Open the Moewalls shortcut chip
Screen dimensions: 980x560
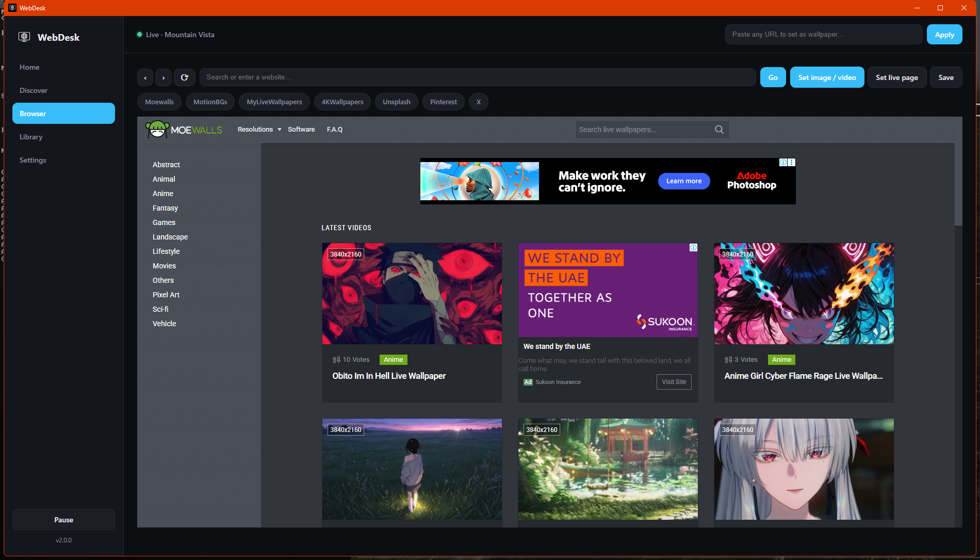coord(159,102)
